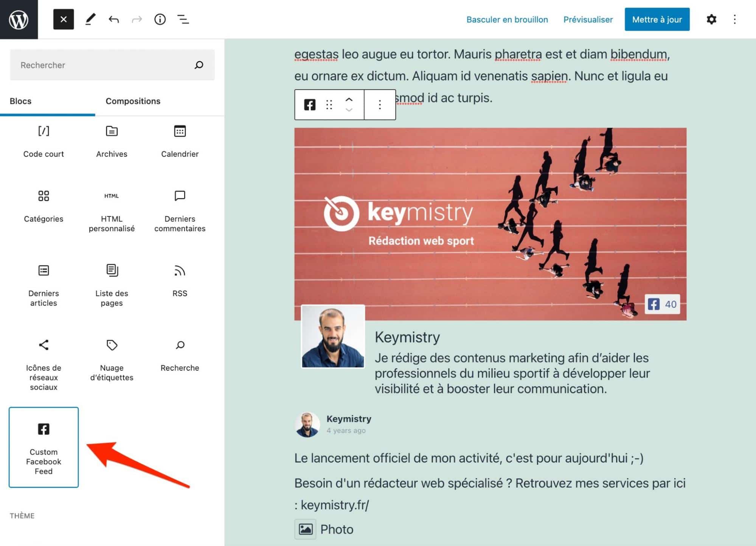Click the Keymistry page title
Viewport: 756px width, 546px height.
coord(407,337)
